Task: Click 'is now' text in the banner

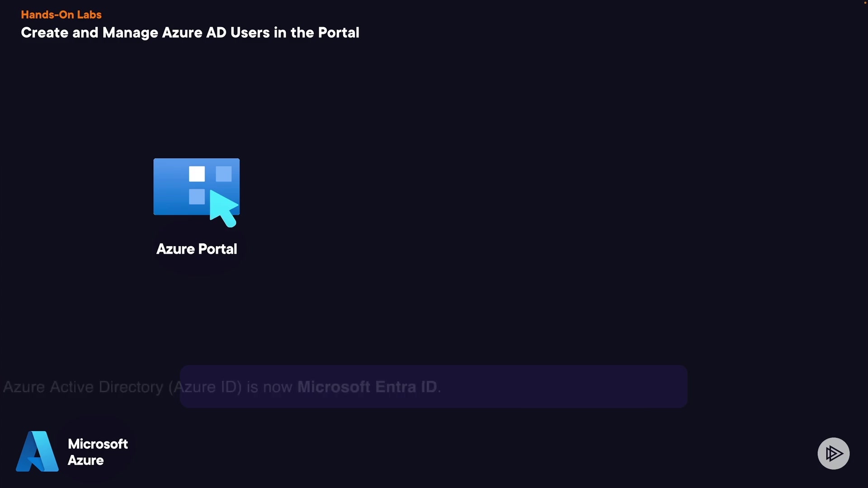Action: tap(269, 387)
